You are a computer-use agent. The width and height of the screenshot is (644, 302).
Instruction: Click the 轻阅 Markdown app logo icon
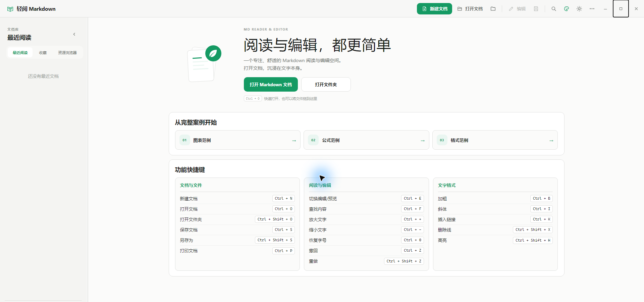(x=10, y=9)
